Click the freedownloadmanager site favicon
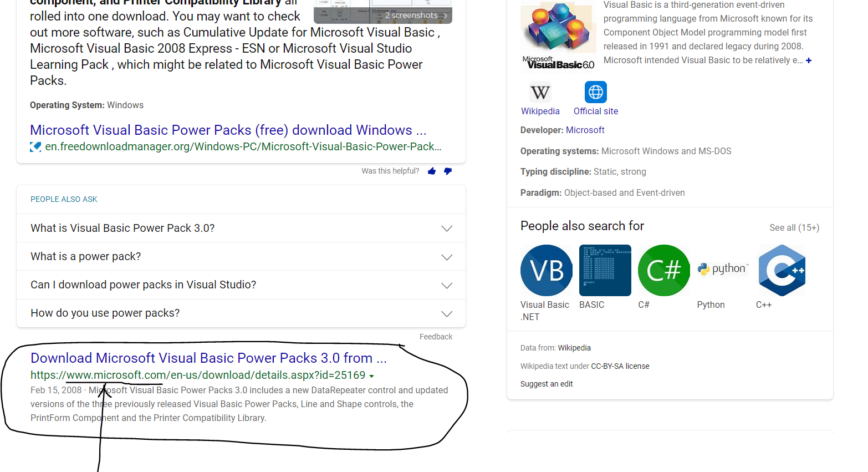Image resolution: width=868 pixels, height=472 pixels. coord(35,147)
